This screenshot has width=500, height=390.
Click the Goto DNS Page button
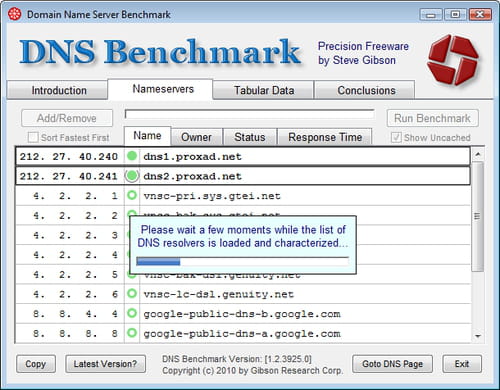tap(392, 364)
